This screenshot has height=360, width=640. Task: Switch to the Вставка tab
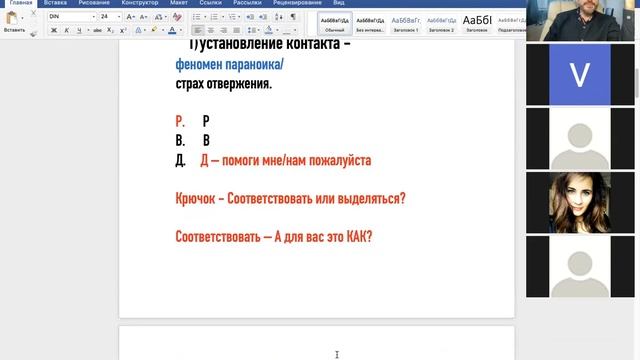coord(55,3)
